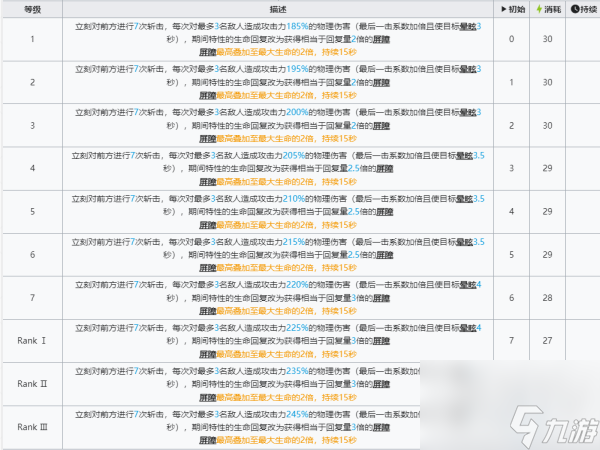Viewport: 600px width, 450px height.
Task: Click initial value 5 in level 6 row
Action: point(511,255)
